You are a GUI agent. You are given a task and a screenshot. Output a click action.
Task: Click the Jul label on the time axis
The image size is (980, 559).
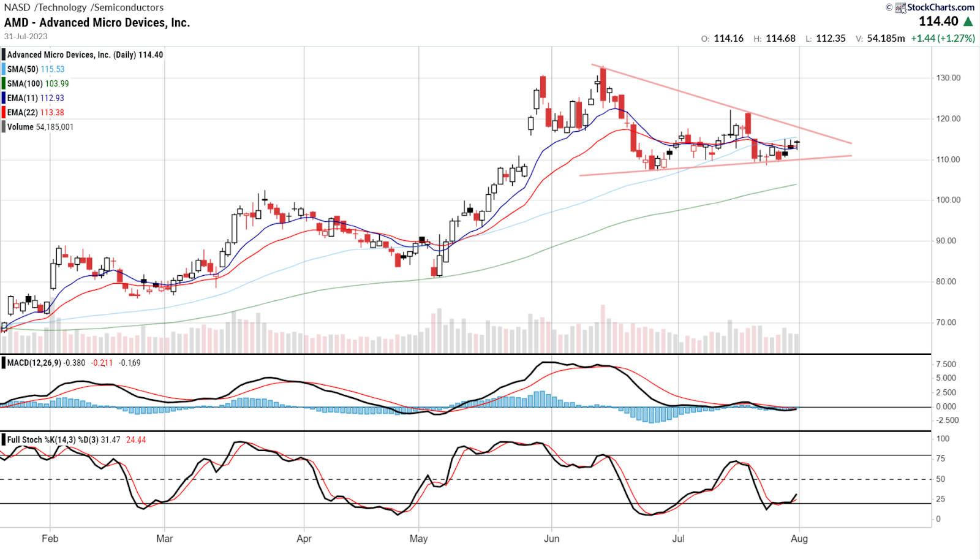(x=678, y=539)
